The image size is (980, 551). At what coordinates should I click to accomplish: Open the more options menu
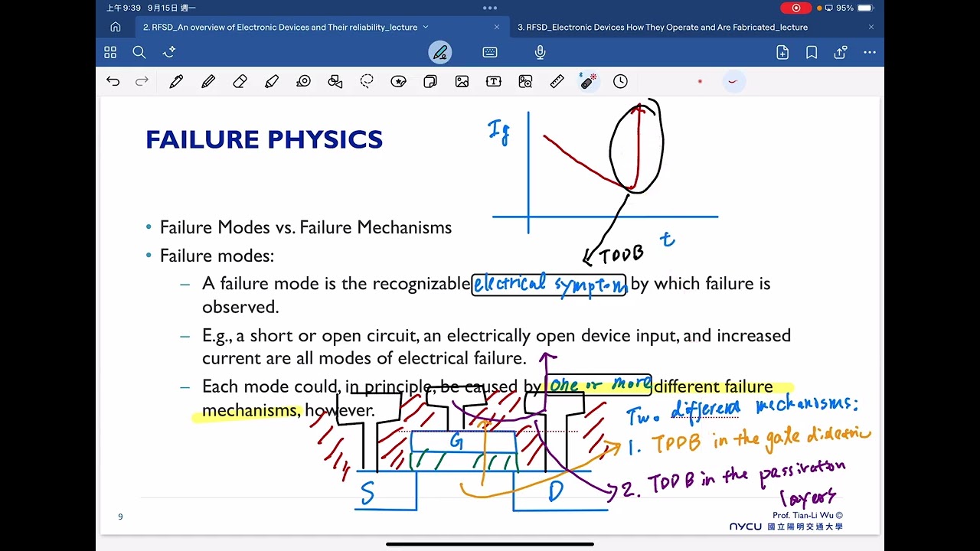pyautogui.click(x=870, y=52)
